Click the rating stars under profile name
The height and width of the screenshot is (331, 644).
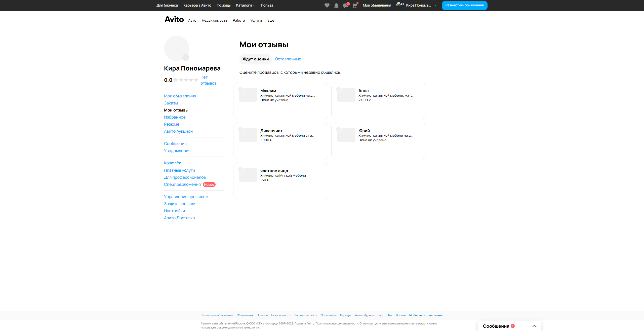(186, 80)
